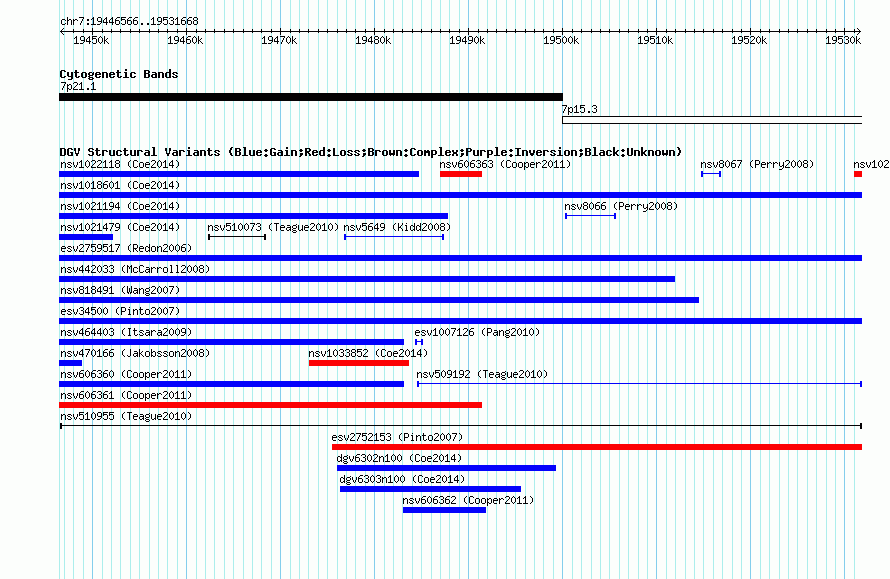Click the DGV Structural Variants track title
890x579 pixels.
[371, 152]
